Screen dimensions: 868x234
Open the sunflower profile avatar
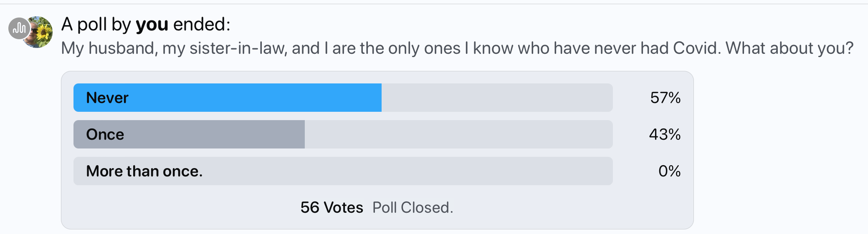click(42, 33)
